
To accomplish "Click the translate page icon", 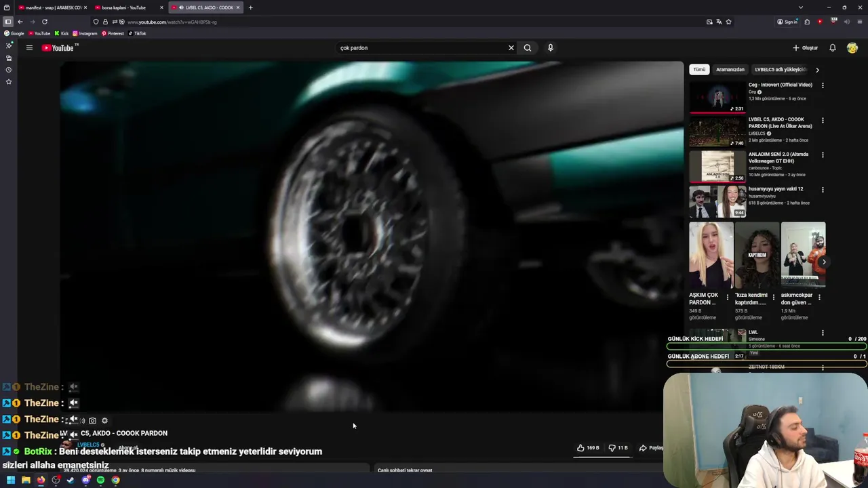I will 719,22.
